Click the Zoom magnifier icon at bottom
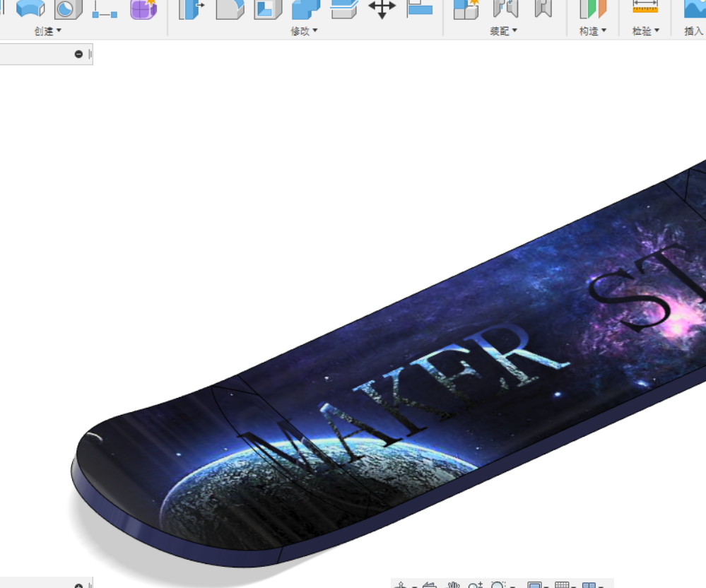 point(474,585)
